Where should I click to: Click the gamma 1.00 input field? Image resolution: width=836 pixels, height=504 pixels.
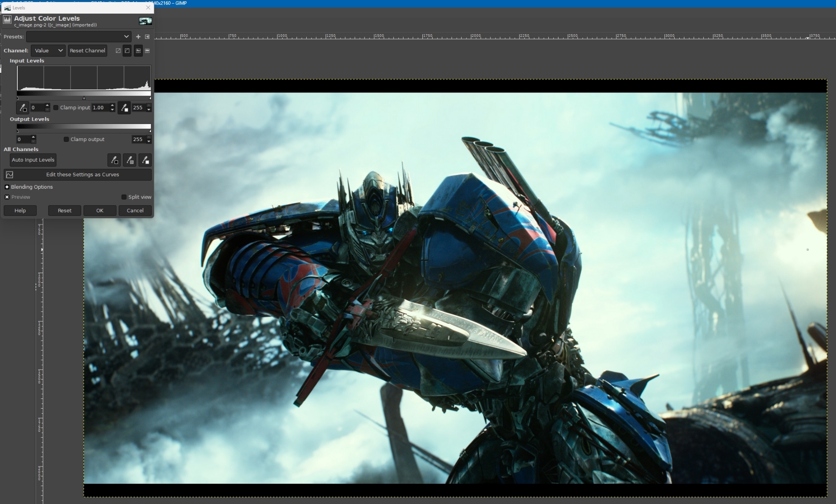click(x=100, y=108)
